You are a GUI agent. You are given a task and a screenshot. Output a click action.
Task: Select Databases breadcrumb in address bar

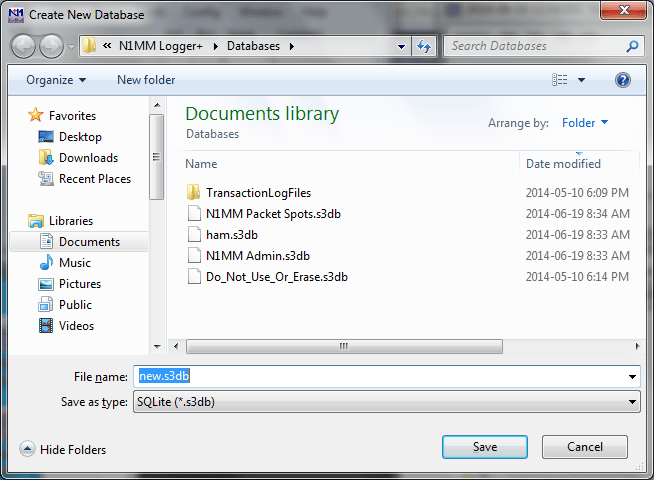(253, 46)
